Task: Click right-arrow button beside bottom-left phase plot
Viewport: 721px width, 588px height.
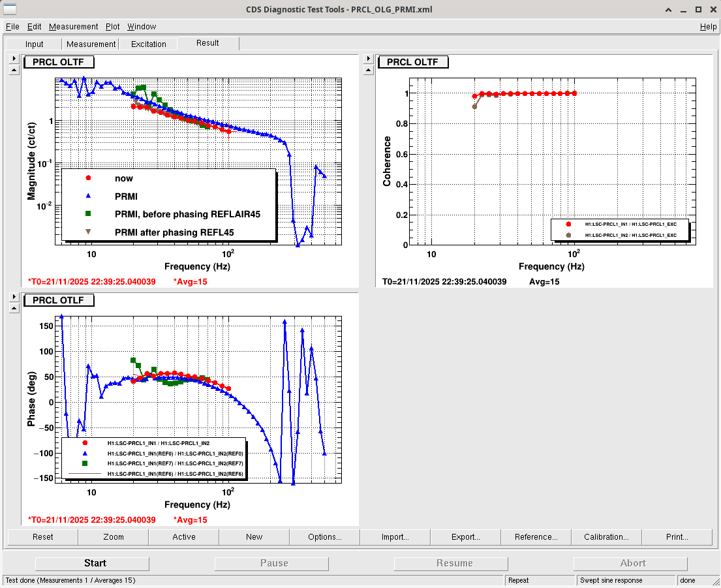Action: click(14, 296)
